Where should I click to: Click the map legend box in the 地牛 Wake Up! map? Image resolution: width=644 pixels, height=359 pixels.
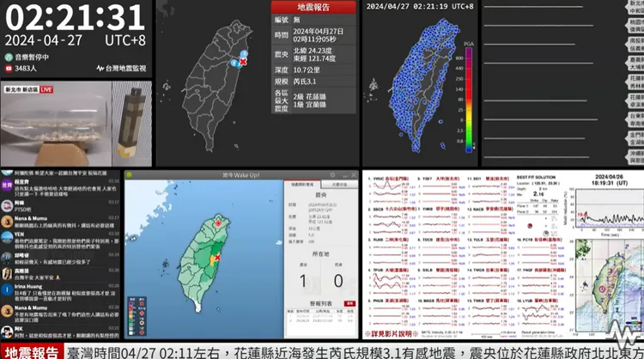pyautogui.click(x=137, y=316)
